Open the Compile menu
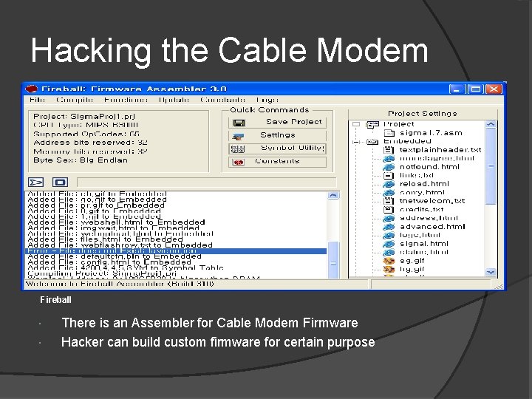Image resolution: width=532 pixels, height=399 pixels. (75, 100)
